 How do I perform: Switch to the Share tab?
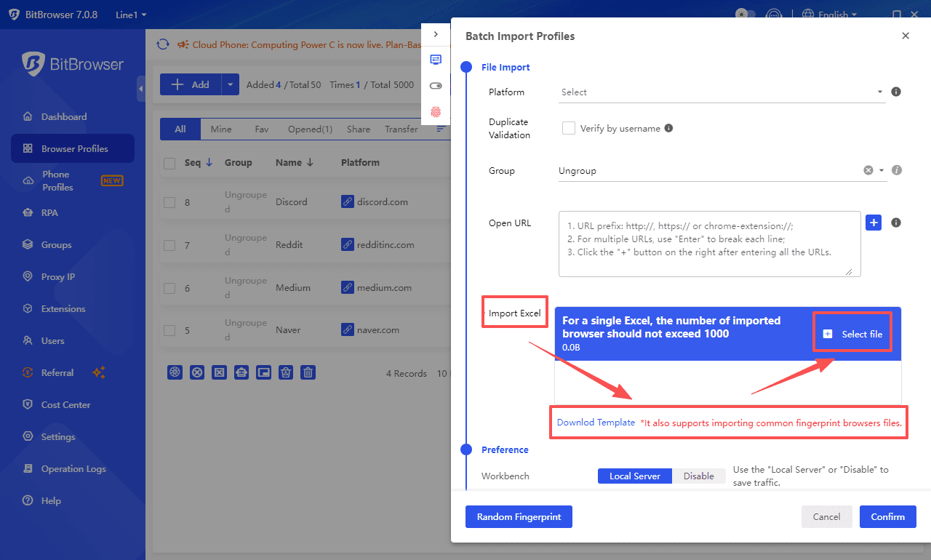click(x=359, y=129)
